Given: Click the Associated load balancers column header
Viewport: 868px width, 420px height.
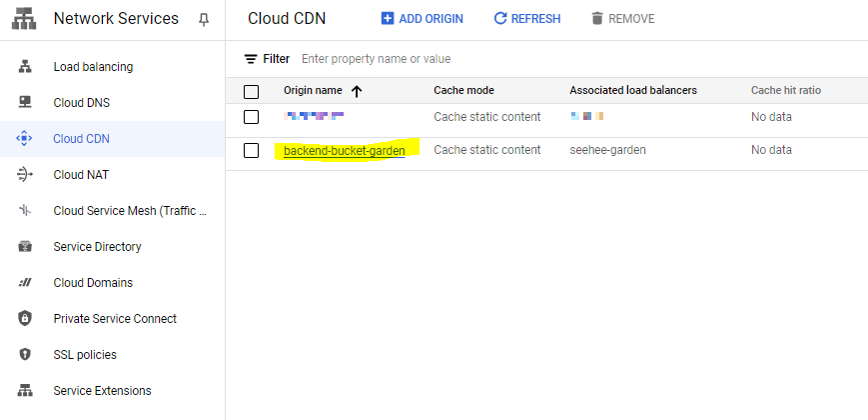Looking at the screenshot, I should coord(633,90).
